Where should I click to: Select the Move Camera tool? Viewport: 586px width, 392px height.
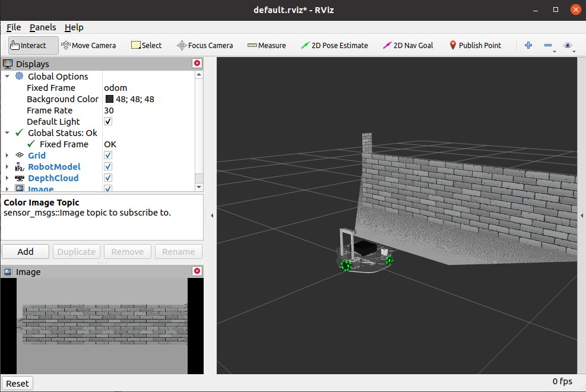[x=88, y=45]
